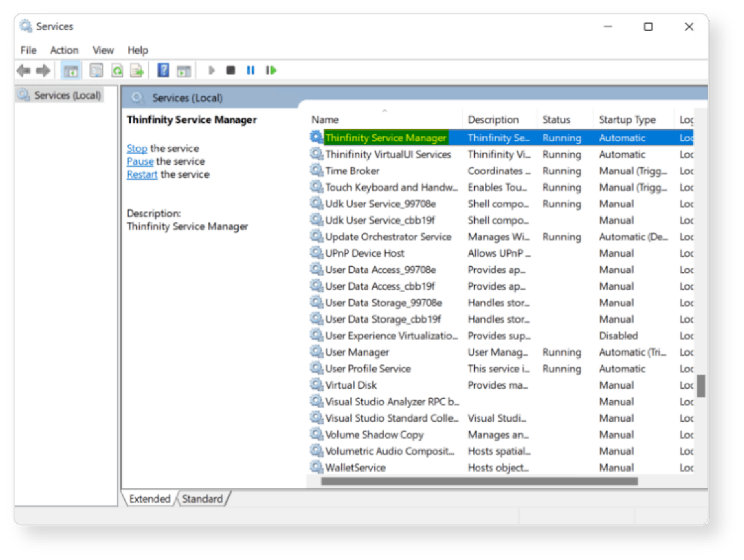This screenshot has height=560, width=744.
Task: Click the Stop Service square icon
Action: (x=231, y=70)
